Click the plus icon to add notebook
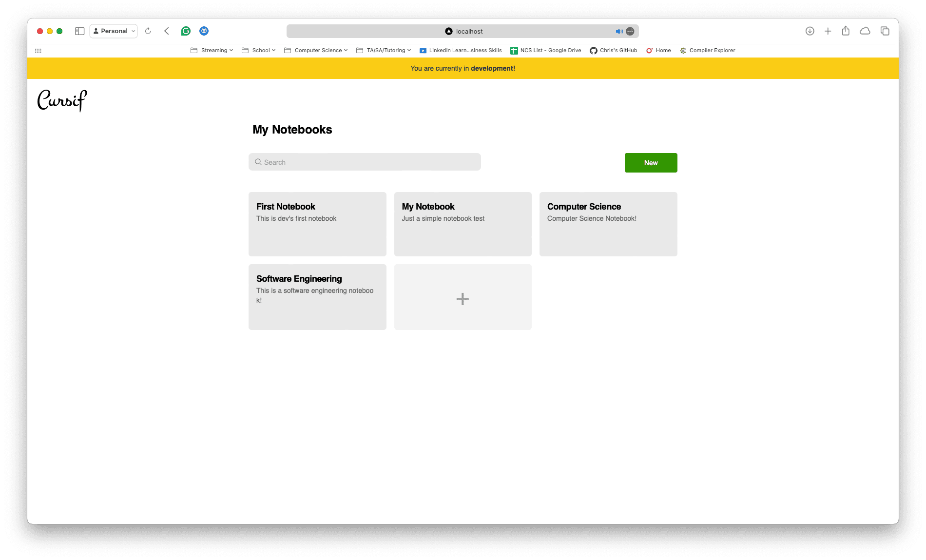926x560 pixels. [463, 298]
